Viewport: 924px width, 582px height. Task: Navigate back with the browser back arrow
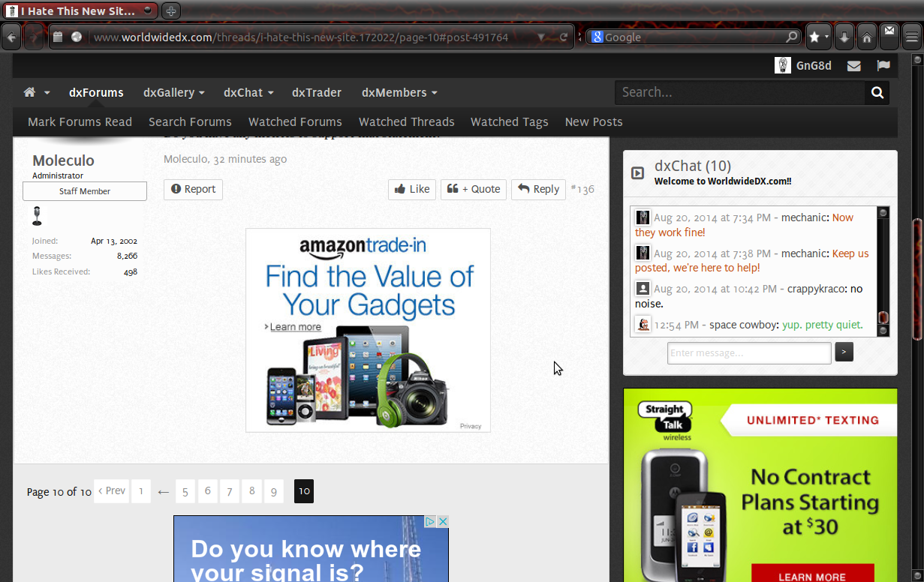tap(11, 36)
